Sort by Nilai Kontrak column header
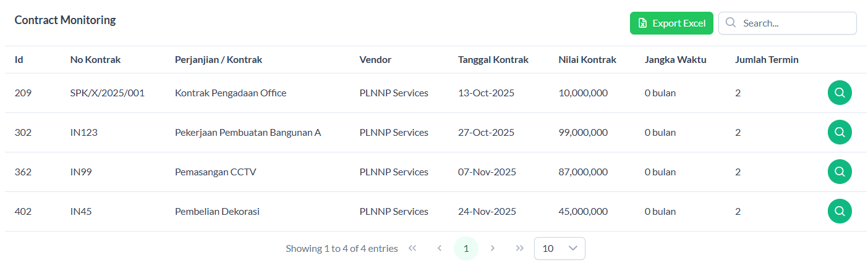868x271 pixels. [x=587, y=60]
